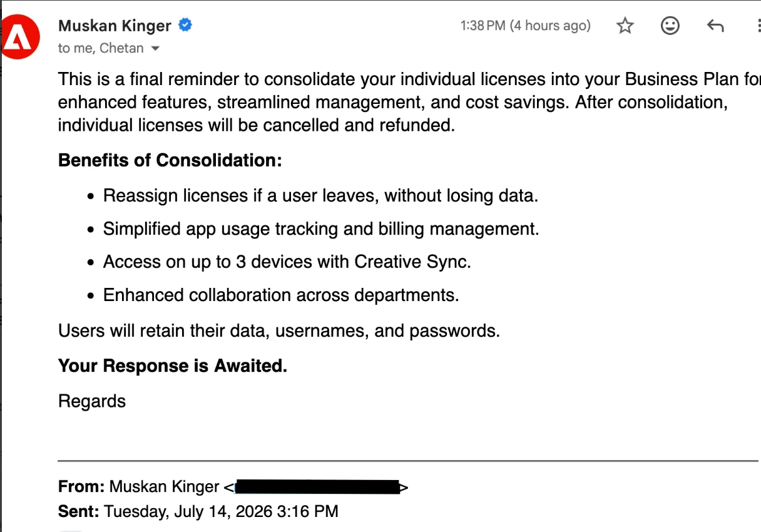Open the more options three-dot menu
This screenshot has height=532, width=761.
click(758, 26)
